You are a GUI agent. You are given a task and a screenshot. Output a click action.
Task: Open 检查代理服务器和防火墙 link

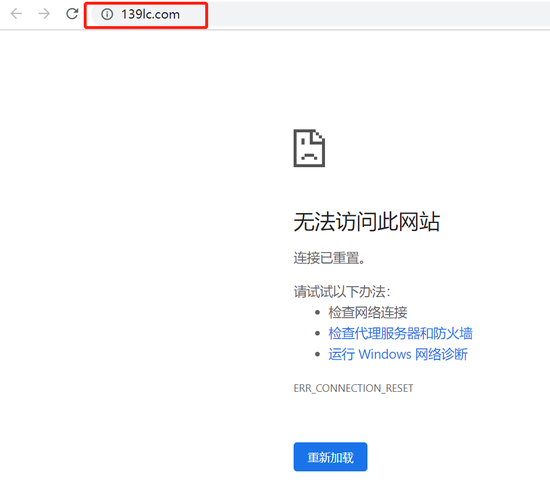pyautogui.click(x=400, y=333)
